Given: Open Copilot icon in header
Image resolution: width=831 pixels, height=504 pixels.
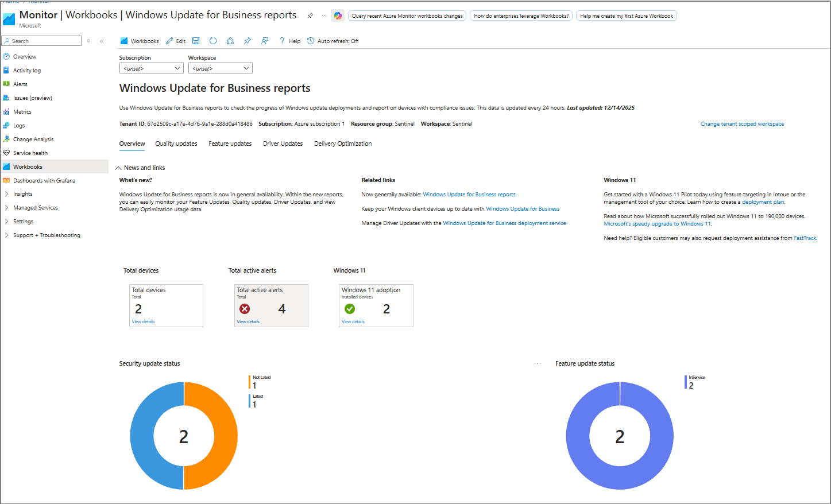Looking at the screenshot, I should click(x=338, y=15).
